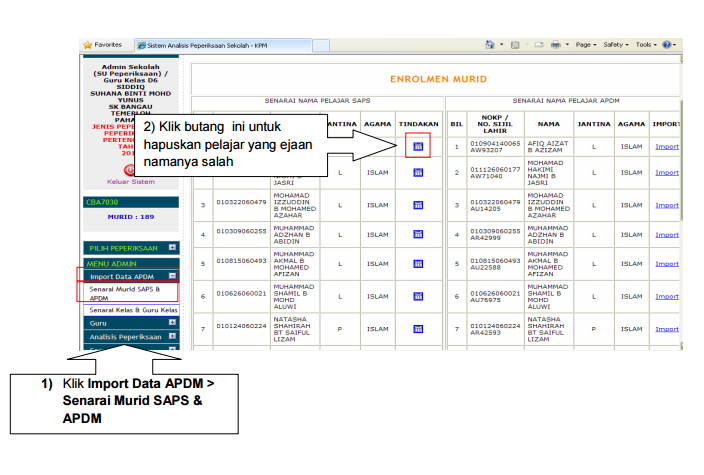Screen dimensions: 704x475
Task: Click APDM name cell AFIQ AIZAT B AZIZAM
Action: [x=548, y=147]
